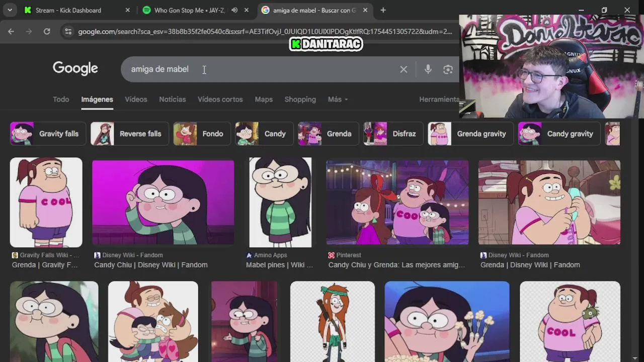Click Candy Chiu y Grenda: Las mejores amig... title
The image size is (644, 362).
pos(396,265)
